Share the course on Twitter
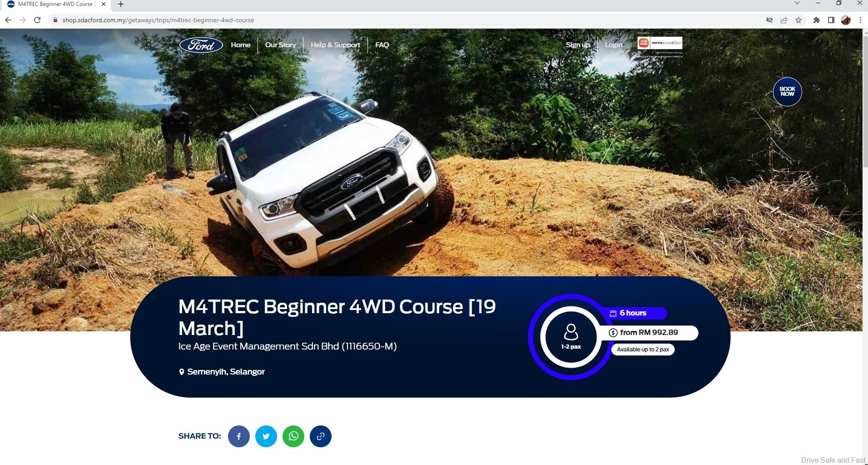Image resolution: width=868 pixels, height=465 pixels. tap(266, 436)
